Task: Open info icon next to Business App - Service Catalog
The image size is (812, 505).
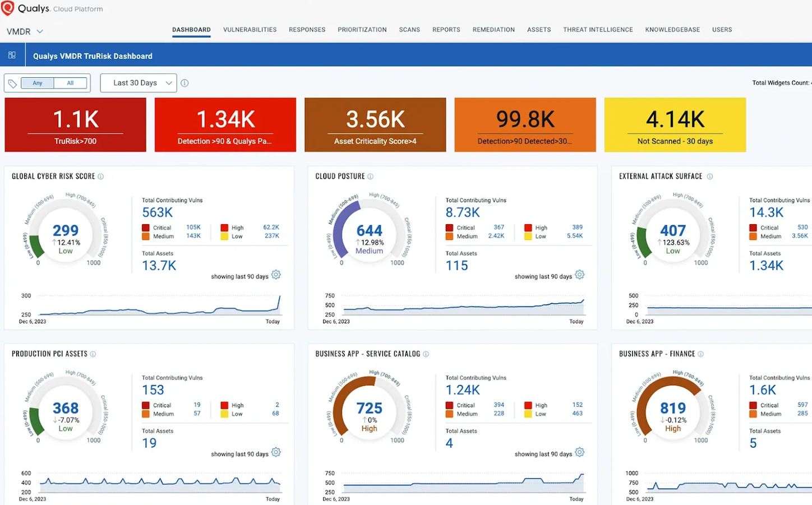Action: pos(426,354)
